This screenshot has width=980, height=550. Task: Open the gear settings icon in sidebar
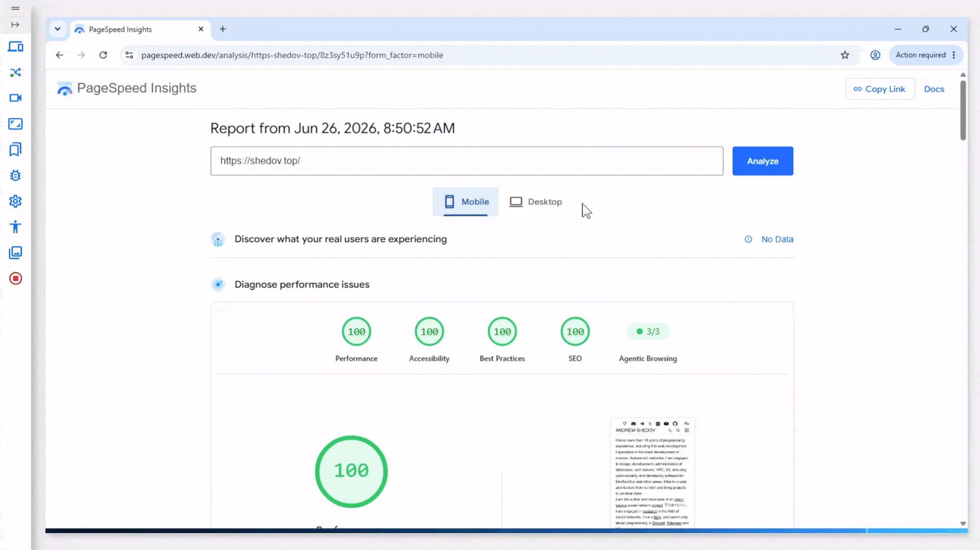point(16,201)
